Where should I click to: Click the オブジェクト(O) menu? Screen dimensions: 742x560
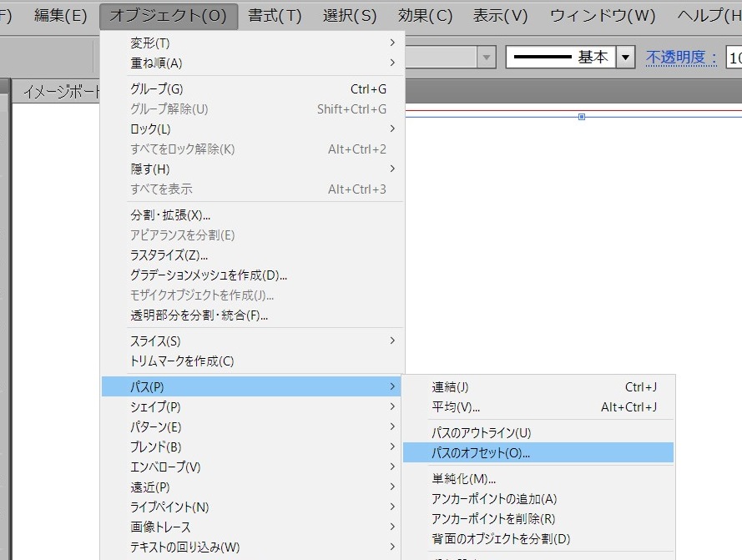[169, 16]
